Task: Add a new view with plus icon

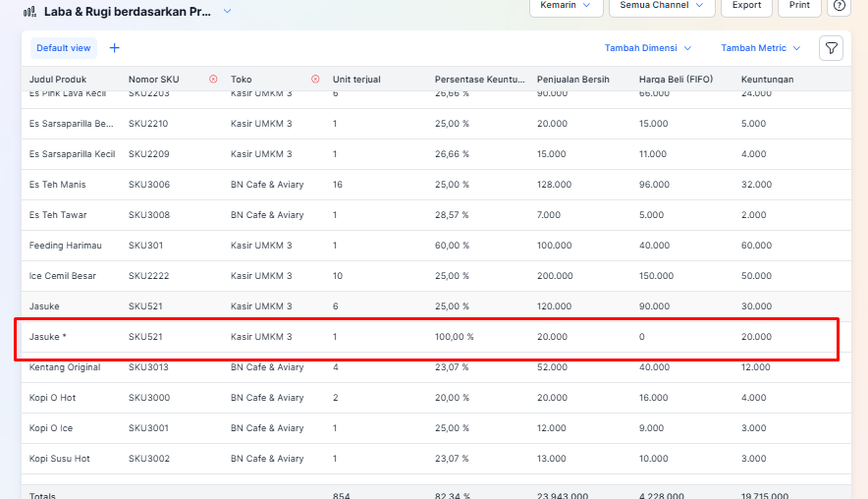Action: pos(115,48)
